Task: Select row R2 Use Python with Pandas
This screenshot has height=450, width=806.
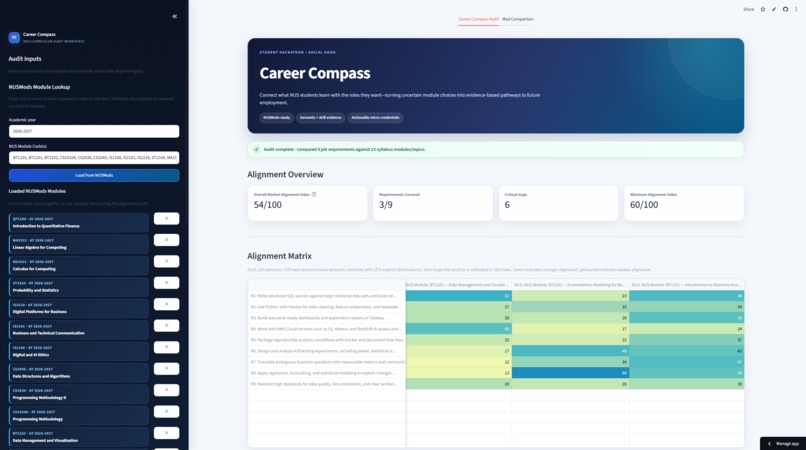Action: (x=327, y=307)
